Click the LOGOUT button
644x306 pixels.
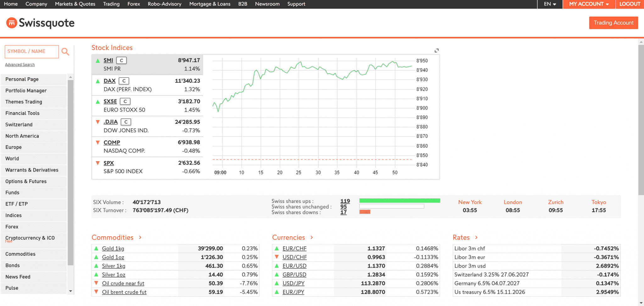tap(630, 4)
